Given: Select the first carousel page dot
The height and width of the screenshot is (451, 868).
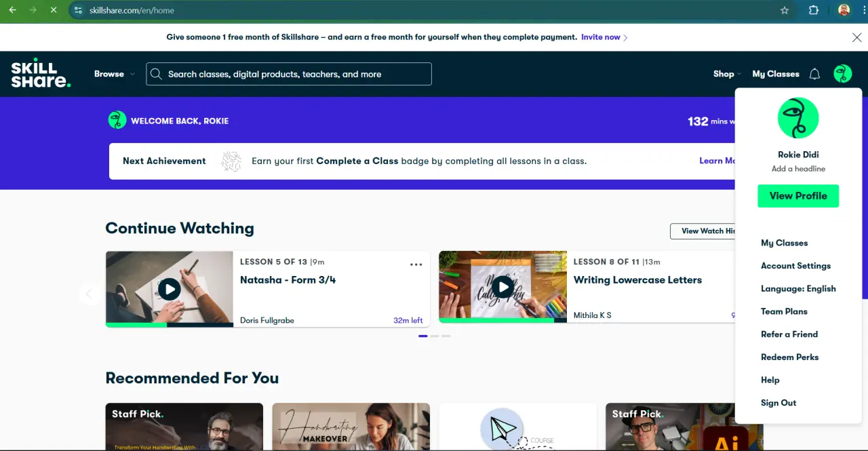Looking at the screenshot, I should [423, 336].
